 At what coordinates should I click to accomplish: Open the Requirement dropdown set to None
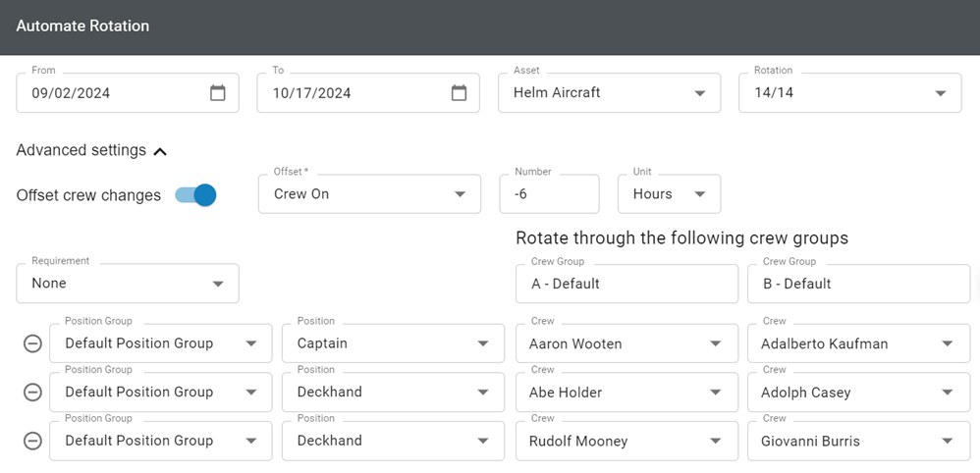point(128,283)
